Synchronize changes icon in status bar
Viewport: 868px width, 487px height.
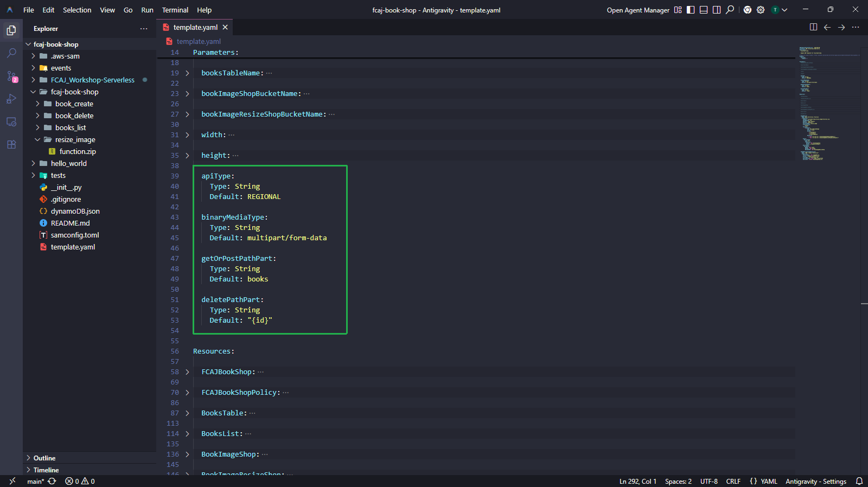click(x=52, y=481)
